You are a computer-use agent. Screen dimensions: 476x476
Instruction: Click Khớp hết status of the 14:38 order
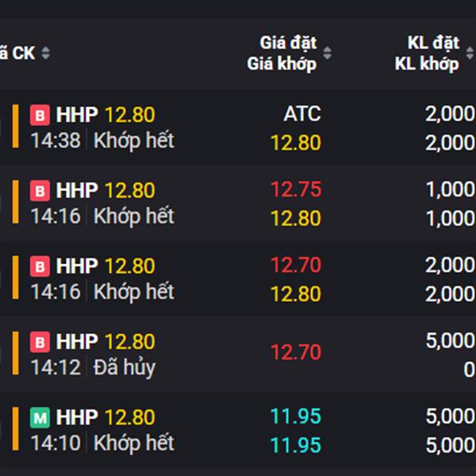pyautogui.click(x=133, y=141)
